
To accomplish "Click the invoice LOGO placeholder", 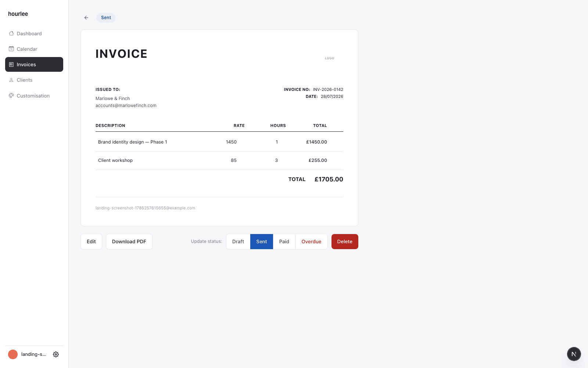I will click(330, 58).
